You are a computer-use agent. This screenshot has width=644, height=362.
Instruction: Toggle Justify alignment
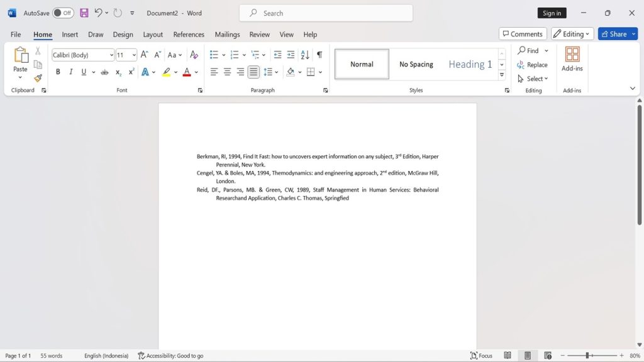pyautogui.click(x=253, y=72)
